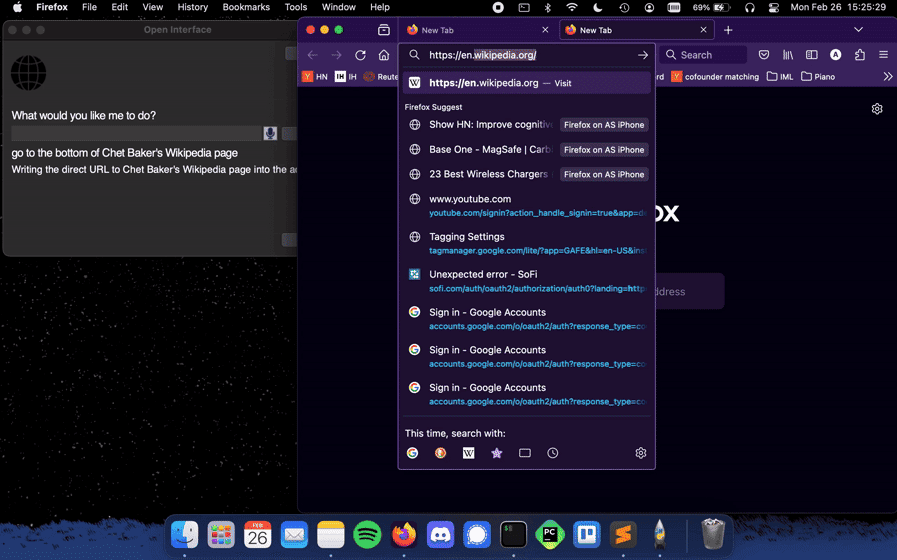This screenshot has width=897, height=560.
Task: Search with Wikipedia icon this time
Action: pyautogui.click(x=469, y=453)
